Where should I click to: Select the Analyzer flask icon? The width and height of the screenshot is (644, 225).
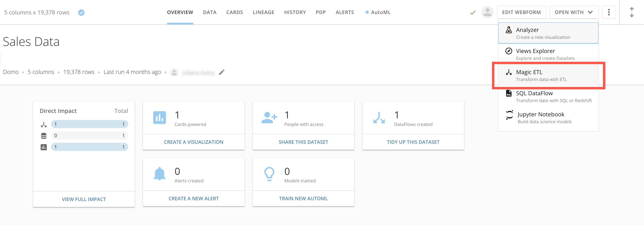[x=509, y=30]
